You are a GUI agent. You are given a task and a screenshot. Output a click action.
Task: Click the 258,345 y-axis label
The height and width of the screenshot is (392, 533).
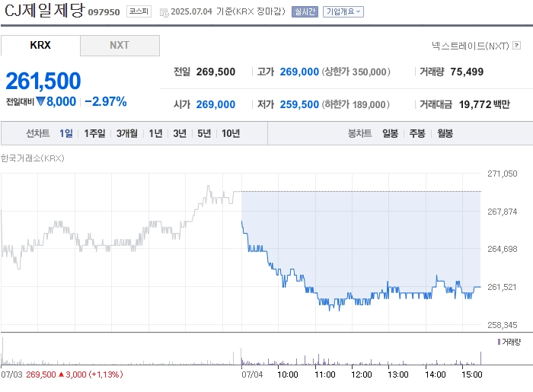(x=503, y=325)
